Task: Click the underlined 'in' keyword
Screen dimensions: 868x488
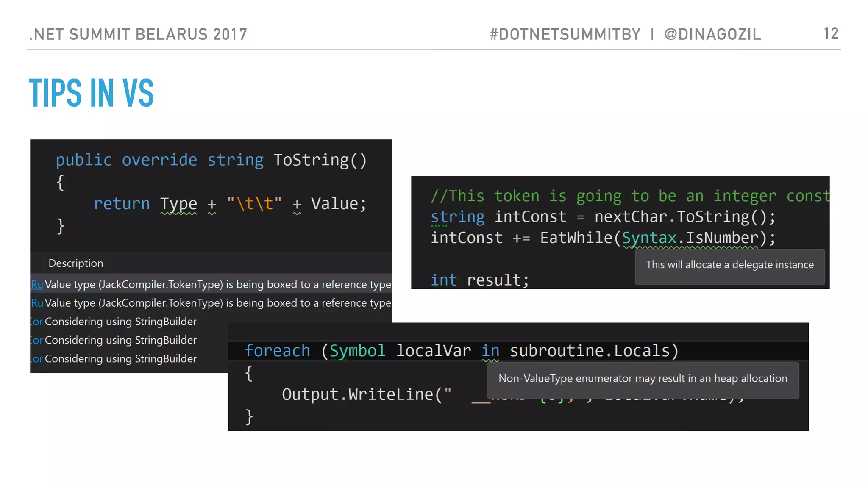Action: [490, 351]
